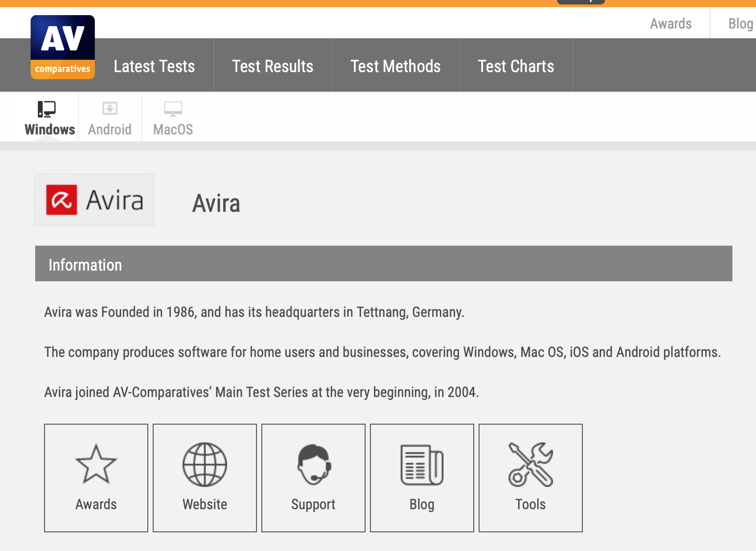Click the Support headset agent icon
Screen dimensions: 756x551
(313, 464)
